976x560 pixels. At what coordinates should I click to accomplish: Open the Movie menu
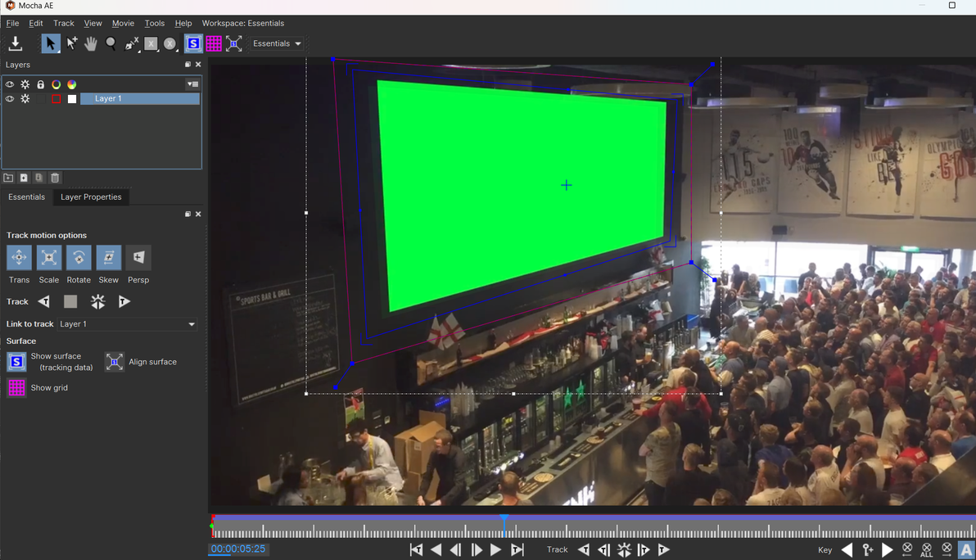124,23
